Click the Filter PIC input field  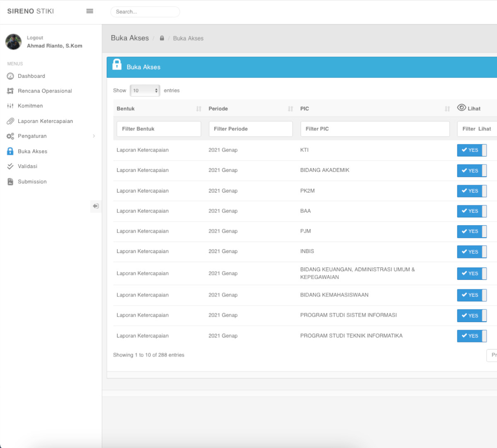[375, 129]
